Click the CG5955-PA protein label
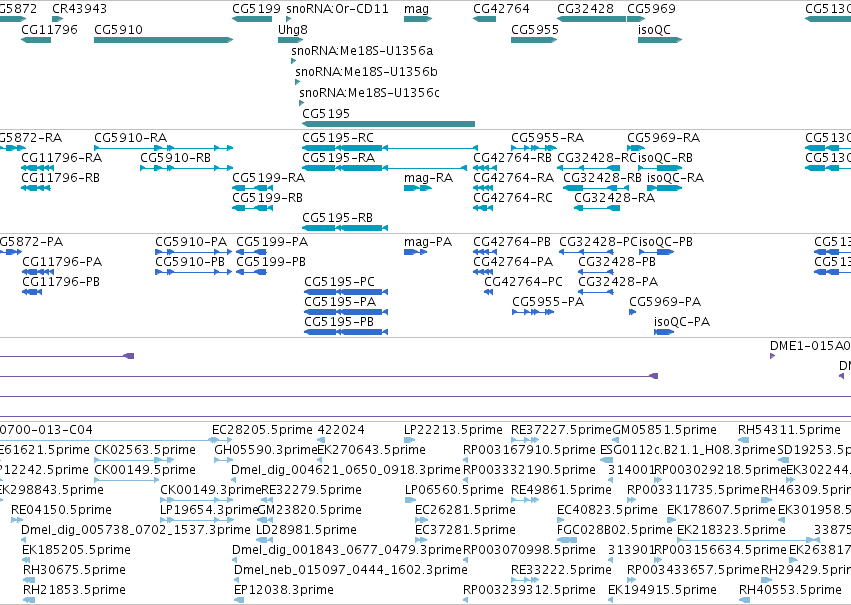851x605 pixels. [x=548, y=302]
